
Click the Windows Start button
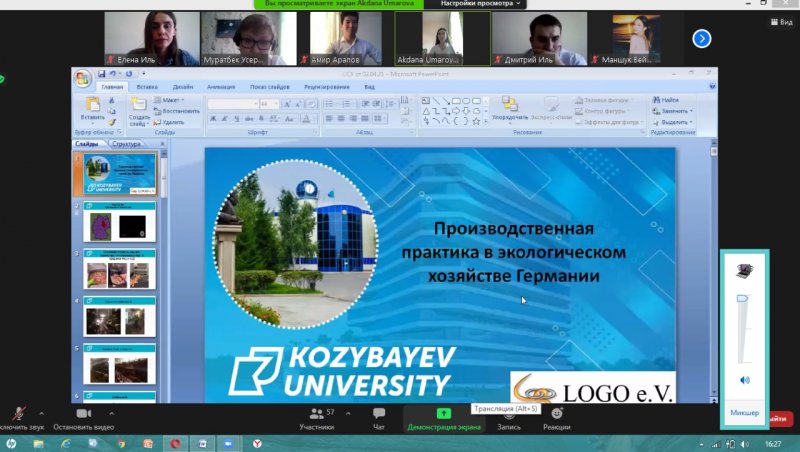pyautogui.click(x=11, y=443)
